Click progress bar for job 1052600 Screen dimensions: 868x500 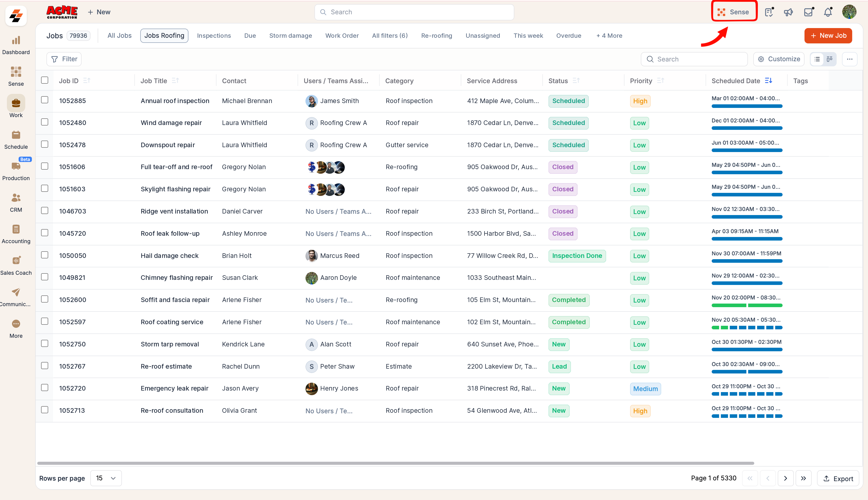[747, 305]
